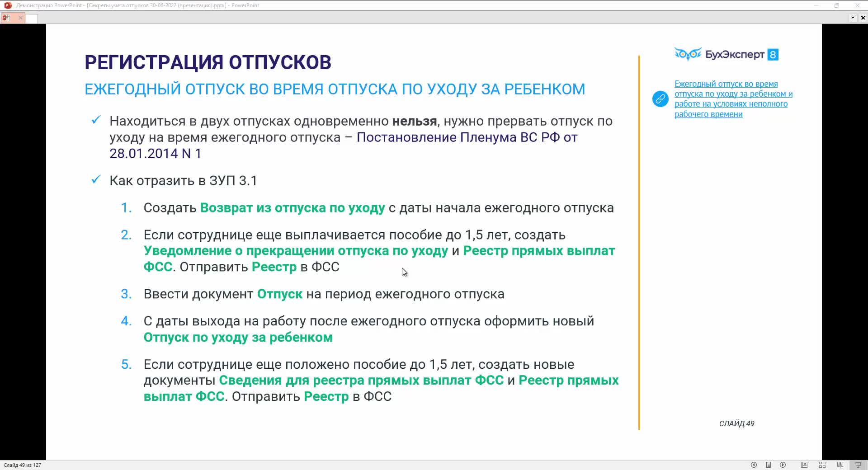Screen dimensions: 868x470
Task: Restore down the PowerPoint window
Action: 837,5
